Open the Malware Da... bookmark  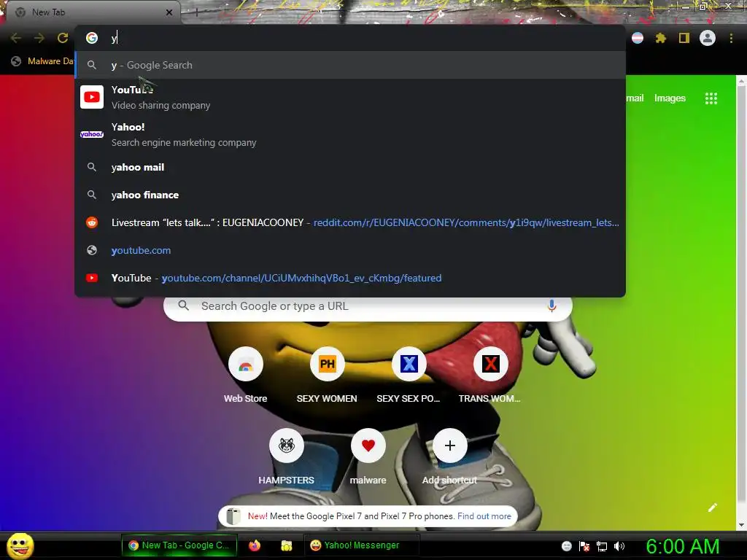pos(43,61)
